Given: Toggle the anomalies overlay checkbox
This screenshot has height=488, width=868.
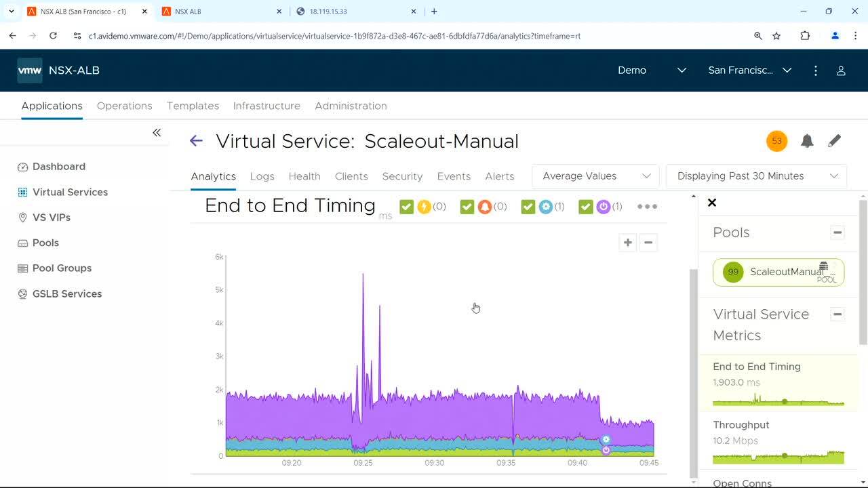Looking at the screenshot, I should click(406, 207).
